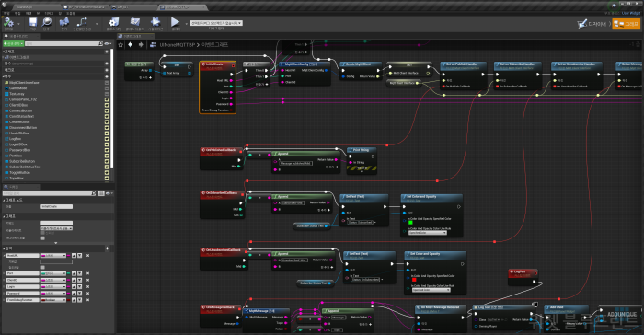Toggle visibility of CanvasPanel_132 variable

click(107, 99)
